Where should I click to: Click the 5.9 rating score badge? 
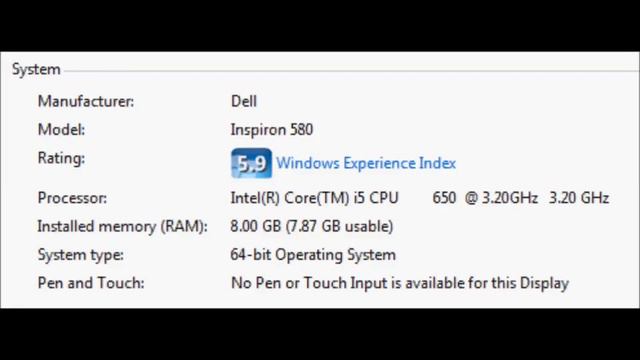251,163
